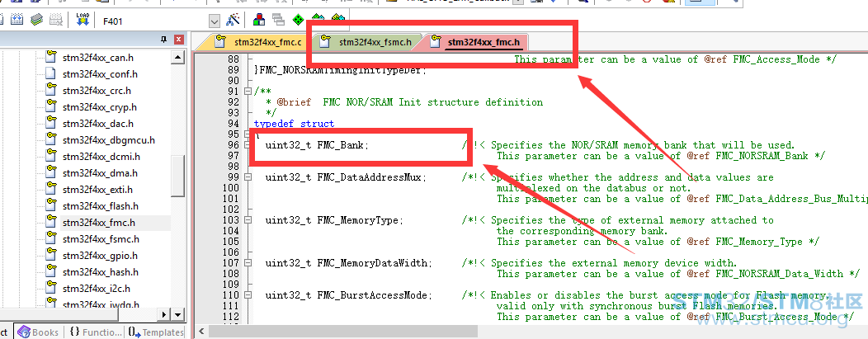This screenshot has height=339, width=868.
Task: Click 'uint32_t FMC_MemoryDataWidth;' declaration text
Action: pos(349,263)
